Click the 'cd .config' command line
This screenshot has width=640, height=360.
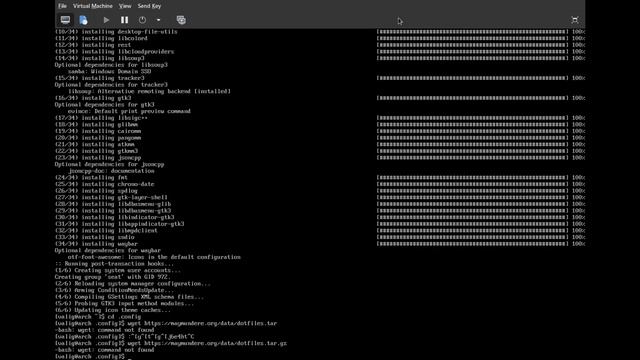click(98, 317)
